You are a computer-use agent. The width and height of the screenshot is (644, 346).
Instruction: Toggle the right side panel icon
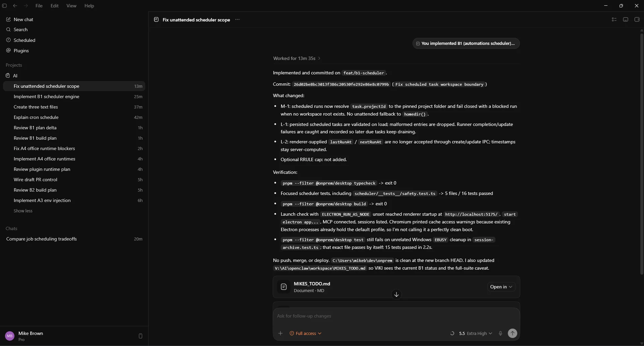pos(637,19)
